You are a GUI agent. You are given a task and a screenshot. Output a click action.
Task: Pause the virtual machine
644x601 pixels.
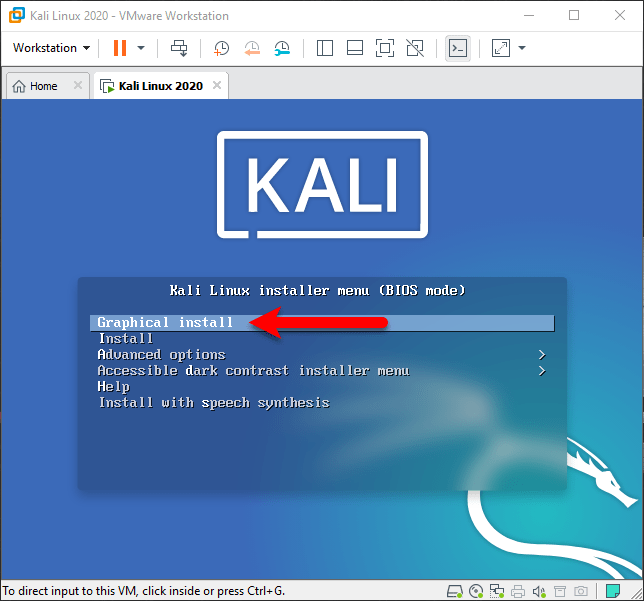tap(120, 48)
